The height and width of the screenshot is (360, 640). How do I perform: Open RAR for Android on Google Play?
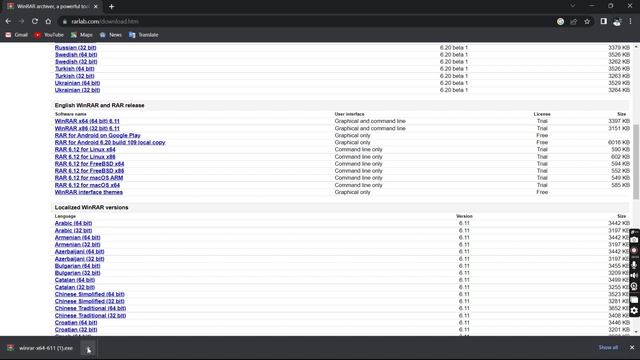[x=98, y=136]
